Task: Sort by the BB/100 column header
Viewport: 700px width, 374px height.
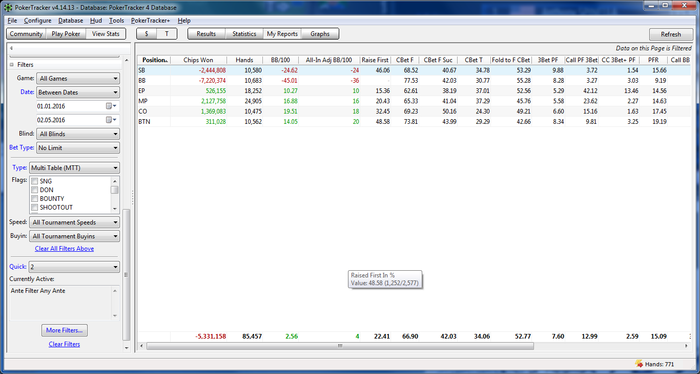Action: click(x=280, y=60)
